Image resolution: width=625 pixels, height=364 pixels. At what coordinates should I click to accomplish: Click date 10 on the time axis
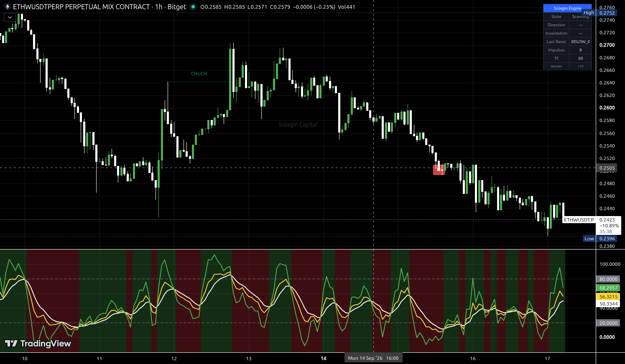tap(25, 359)
